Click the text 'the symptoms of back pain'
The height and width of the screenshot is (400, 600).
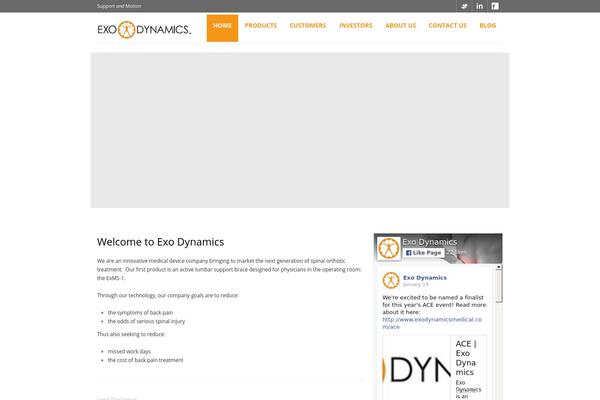[140, 313]
